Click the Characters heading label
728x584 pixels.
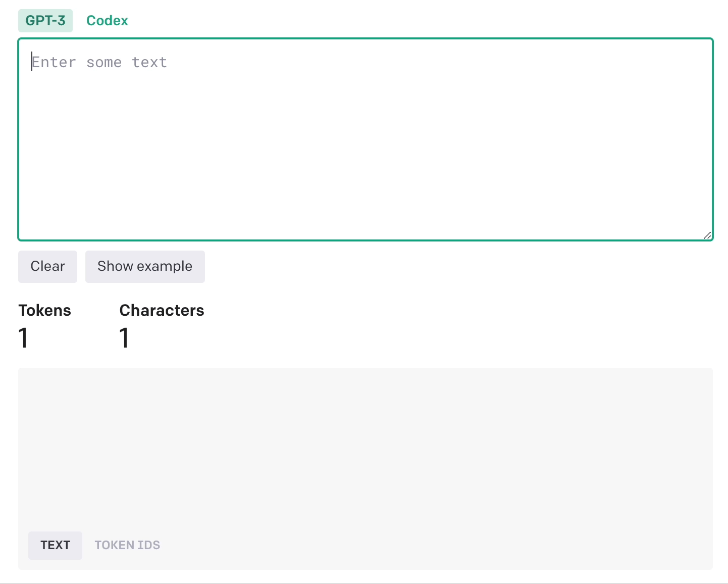click(162, 310)
